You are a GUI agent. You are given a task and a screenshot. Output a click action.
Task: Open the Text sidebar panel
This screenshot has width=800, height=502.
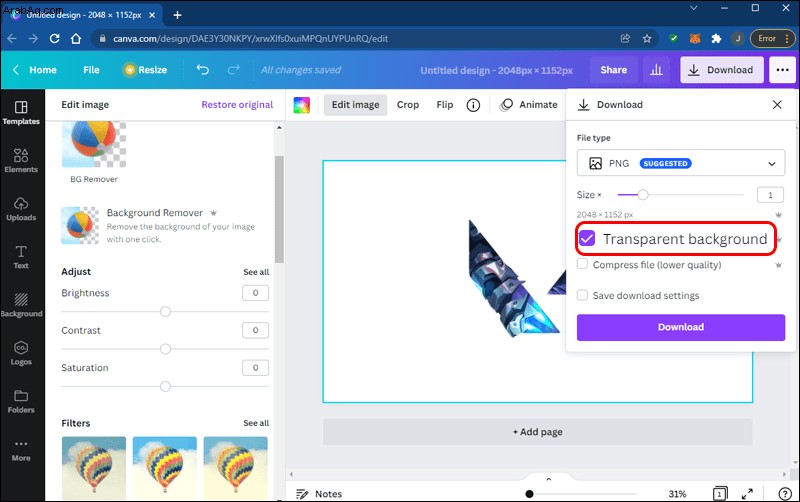point(21,257)
